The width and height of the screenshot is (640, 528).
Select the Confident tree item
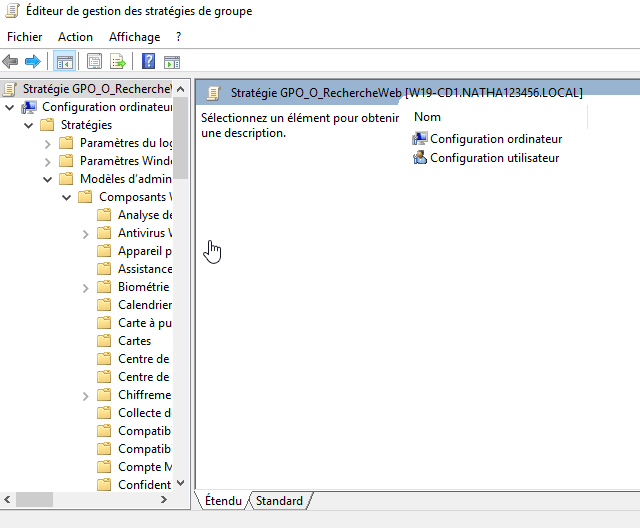point(145,484)
